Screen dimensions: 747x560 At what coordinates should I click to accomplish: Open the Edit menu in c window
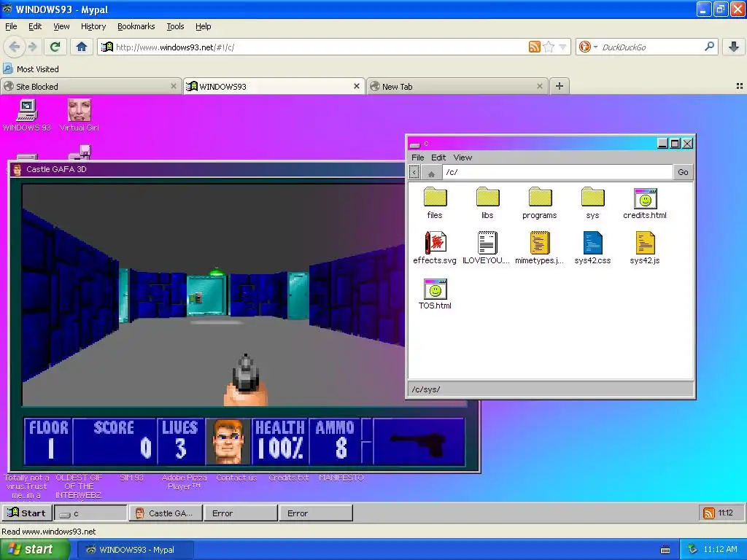click(x=438, y=157)
